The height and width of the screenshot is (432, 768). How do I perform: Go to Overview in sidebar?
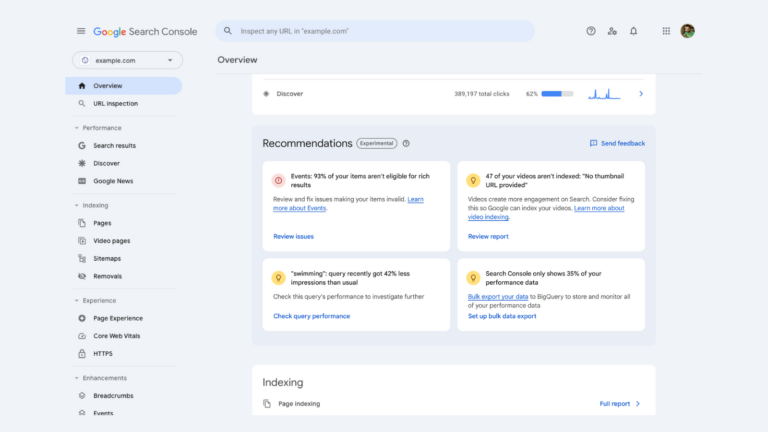[123, 86]
